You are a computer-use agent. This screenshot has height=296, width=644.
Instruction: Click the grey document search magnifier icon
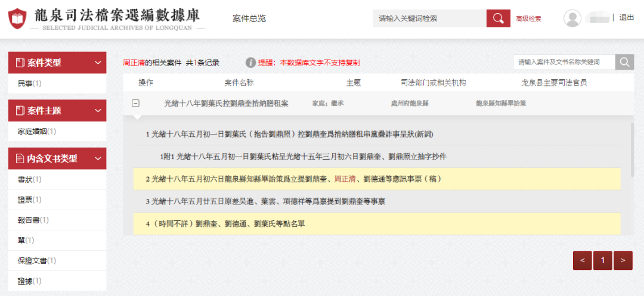[x=624, y=63]
